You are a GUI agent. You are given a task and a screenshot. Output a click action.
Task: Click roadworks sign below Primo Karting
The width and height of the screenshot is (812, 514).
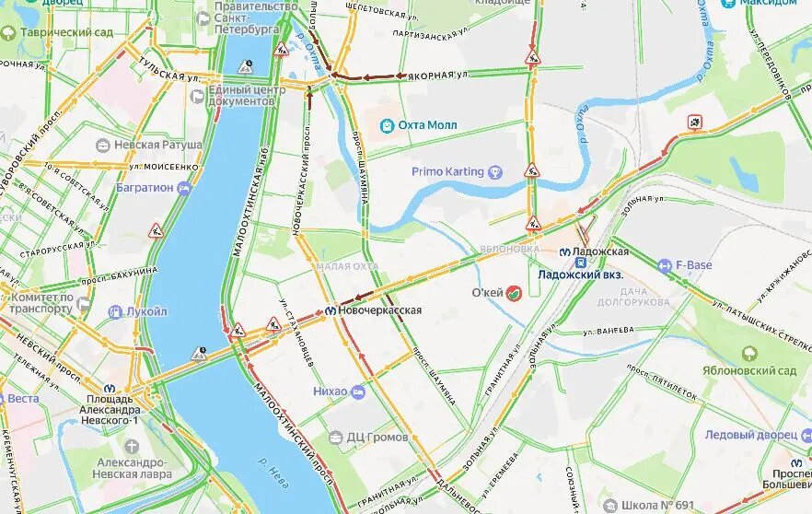532,169
